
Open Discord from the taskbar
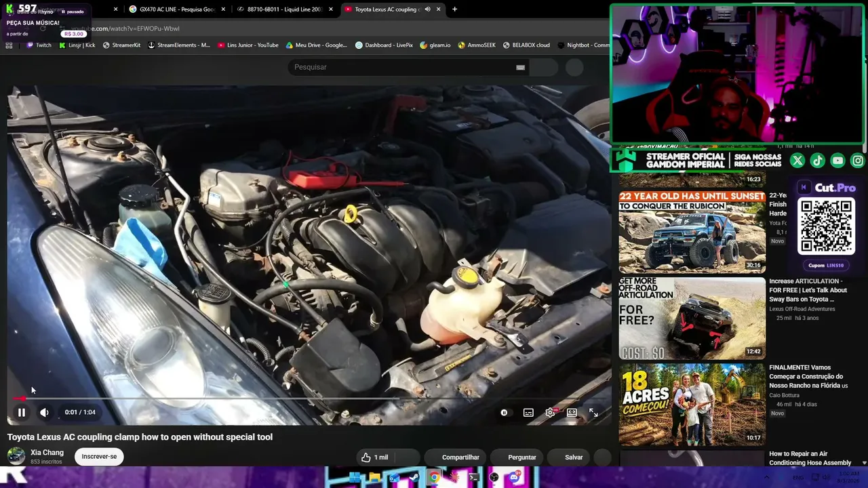pyautogui.click(x=514, y=478)
